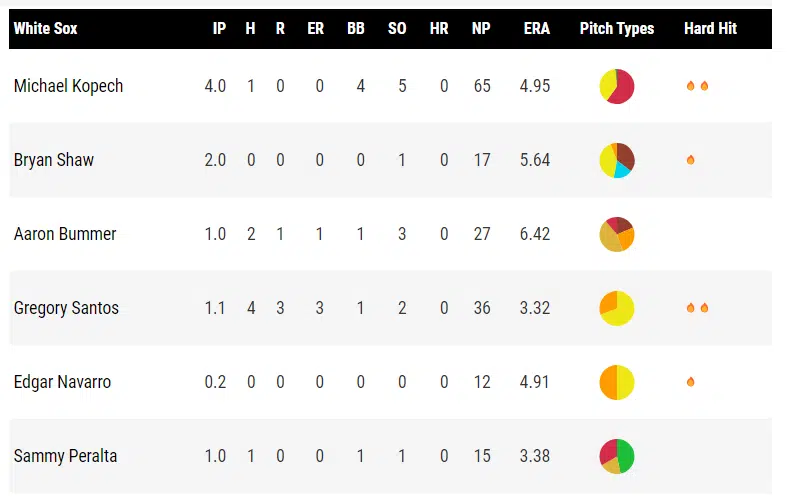The image size is (792, 497).
Task: Open Michael Kopech's player link
Action: point(69,86)
